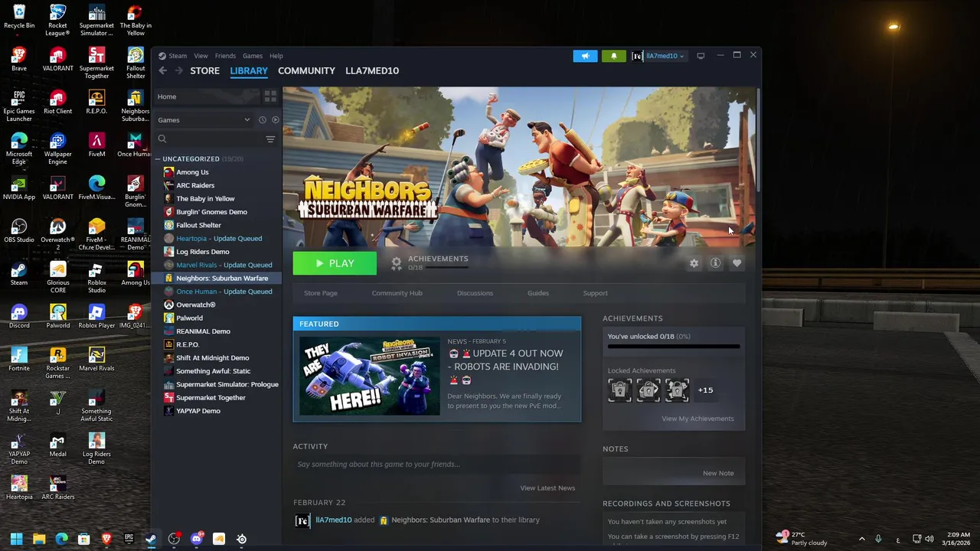Open Brave browser from taskbar
Screen dimensions: 980x551
pyautogui.click(x=106, y=539)
